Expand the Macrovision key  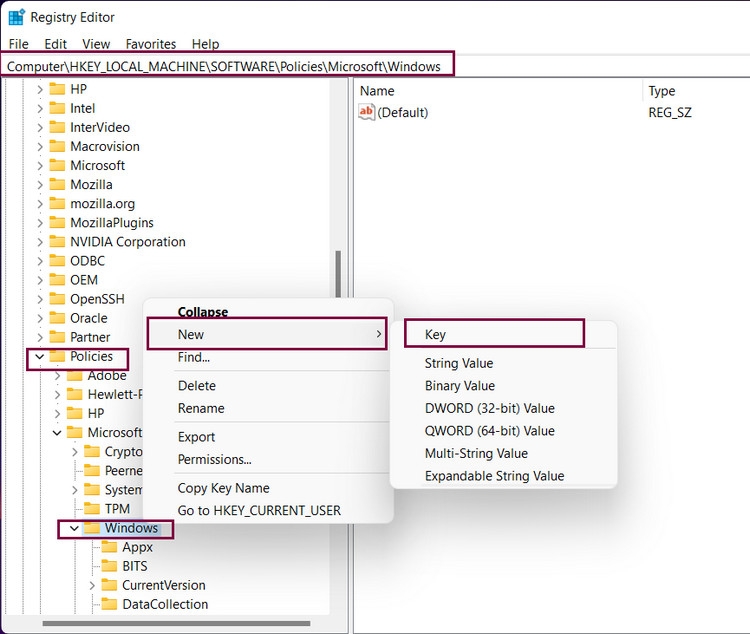[x=40, y=147]
